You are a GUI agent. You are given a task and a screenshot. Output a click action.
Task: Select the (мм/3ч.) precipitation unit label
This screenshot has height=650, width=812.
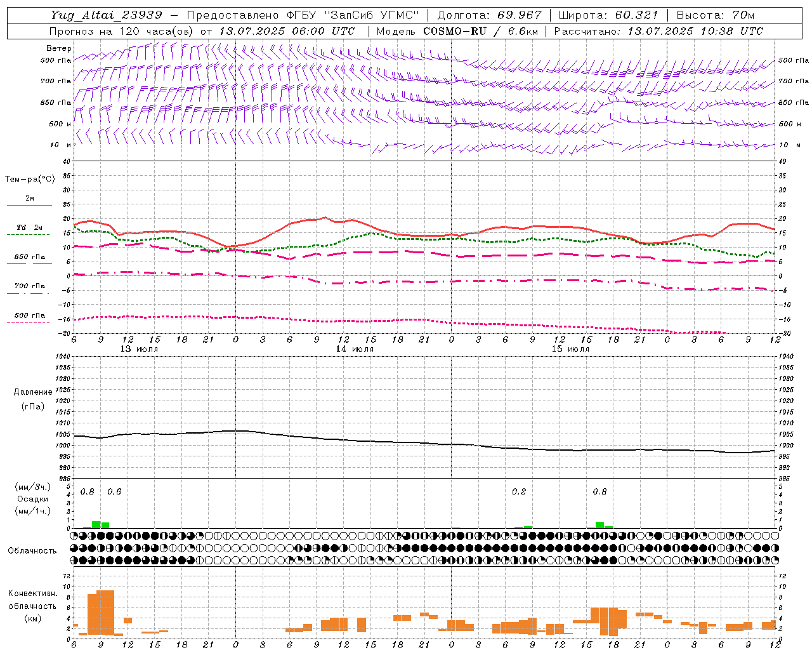tap(33, 487)
